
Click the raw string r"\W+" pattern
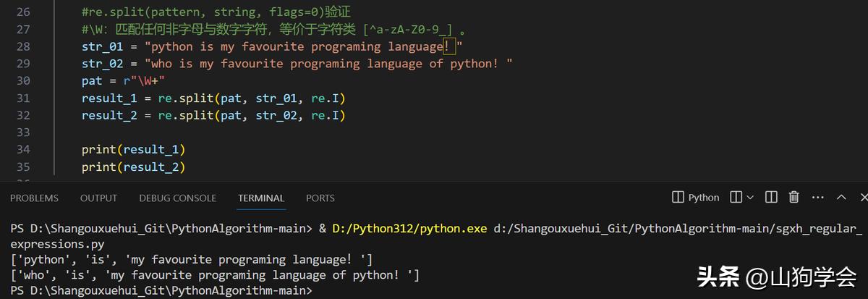point(143,80)
